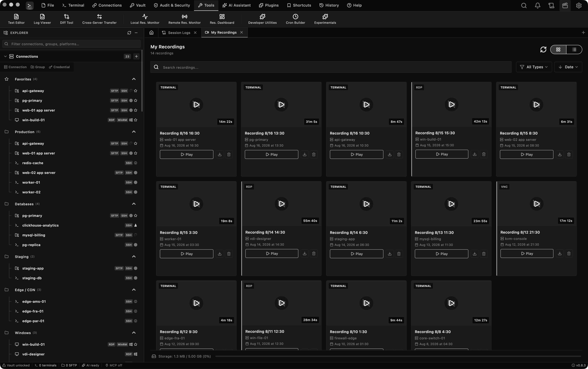The image size is (588, 369).
Task: Open the Vault menu
Action: (138, 5)
